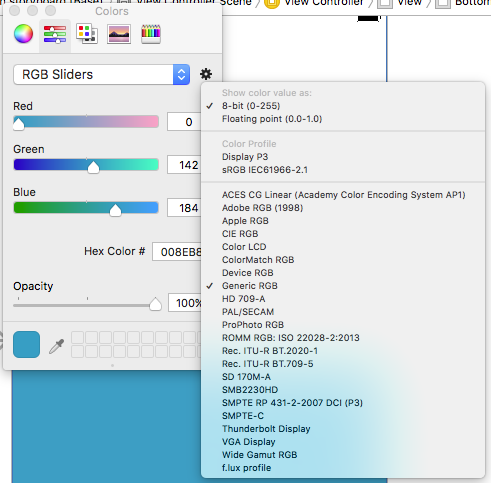Select f.lux profile entry
Screen dimensions: 491x483
point(343,468)
